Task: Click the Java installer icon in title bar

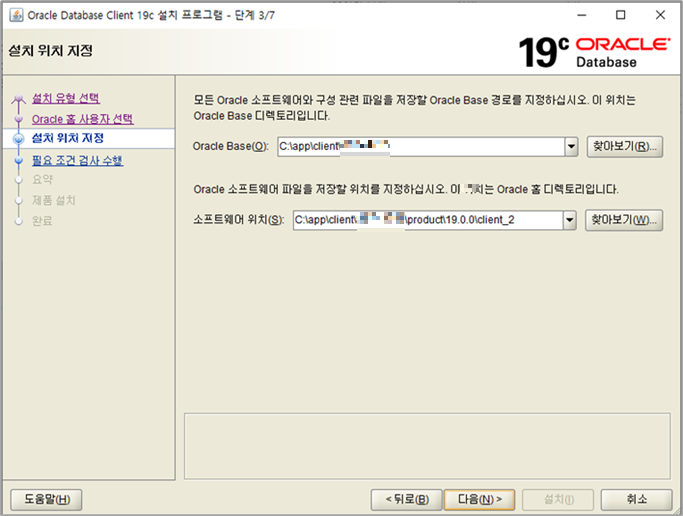Action: click(x=16, y=15)
